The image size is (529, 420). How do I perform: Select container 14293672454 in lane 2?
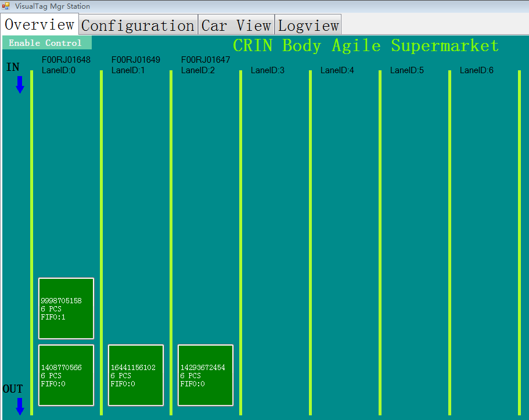click(x=206, y=375)
